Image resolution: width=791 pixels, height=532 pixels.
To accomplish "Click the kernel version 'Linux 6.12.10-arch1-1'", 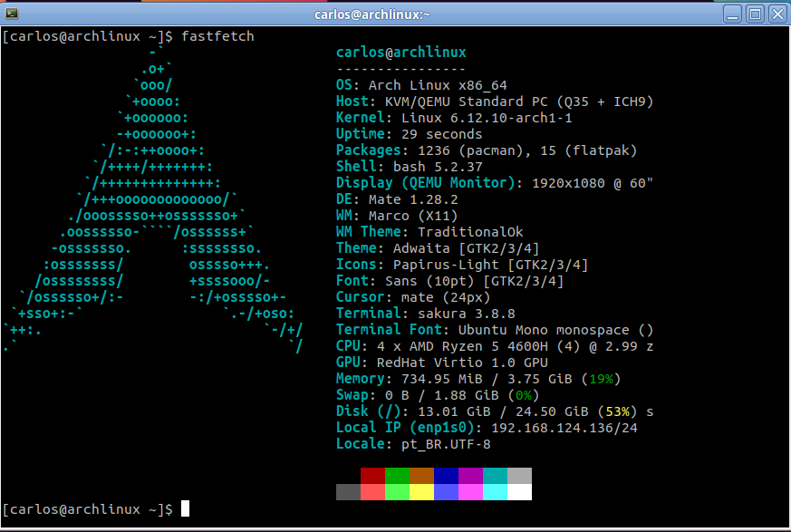I will click(x=487, y=118).
